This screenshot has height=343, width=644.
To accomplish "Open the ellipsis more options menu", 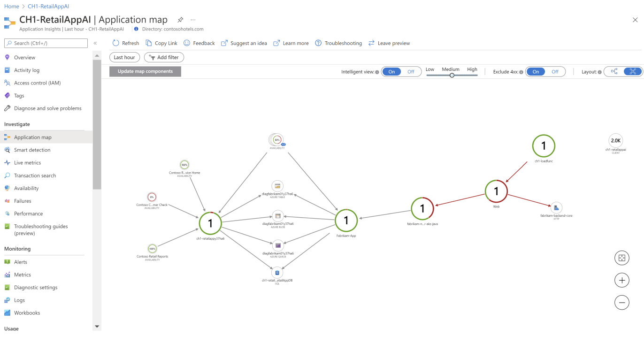I will pyautogui.click(x=193, y=20).
